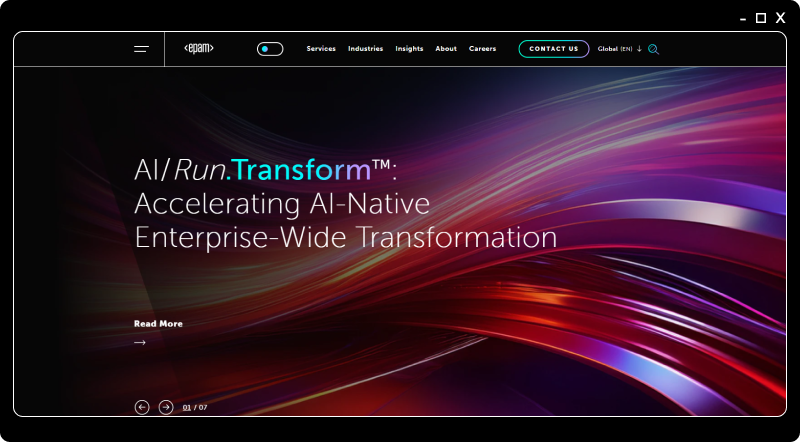The width and height of the screenshot is (800, 442).
Task: Open the Insights menu
Action: [x=409, y=49]
